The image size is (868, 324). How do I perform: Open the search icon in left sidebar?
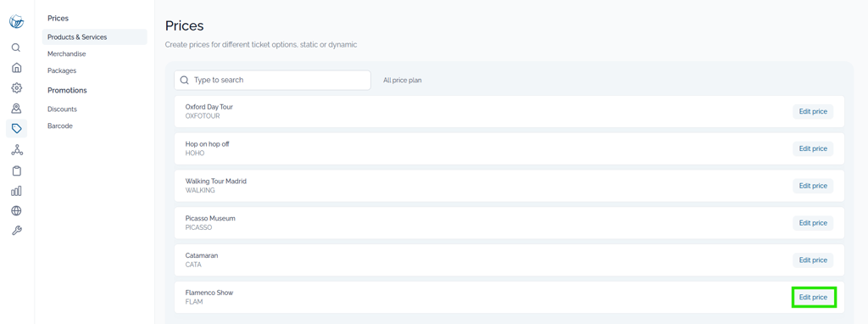pos(17,47)
